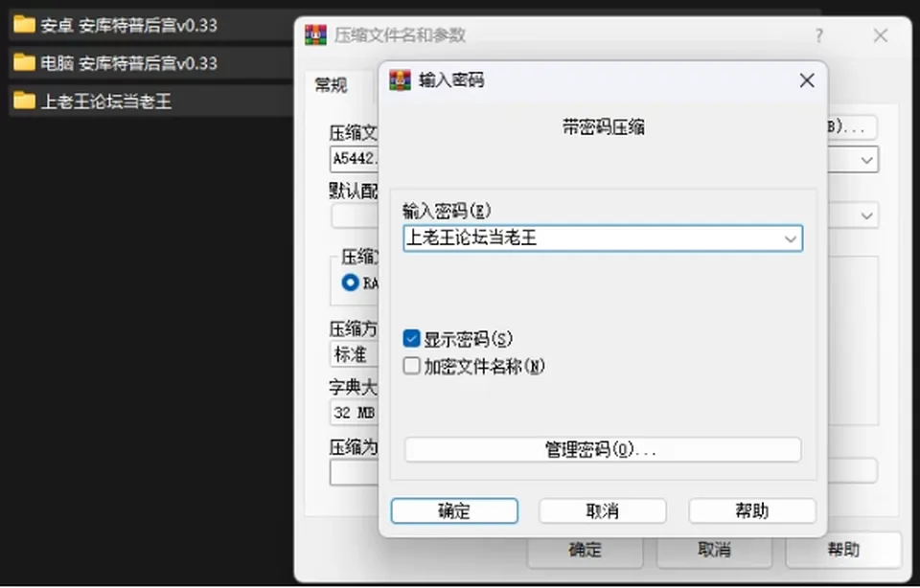The image size is (920, 588).
Task: Click the question mark help icon in 压缩文件名和参数 window
Action: tap(819, 35)
